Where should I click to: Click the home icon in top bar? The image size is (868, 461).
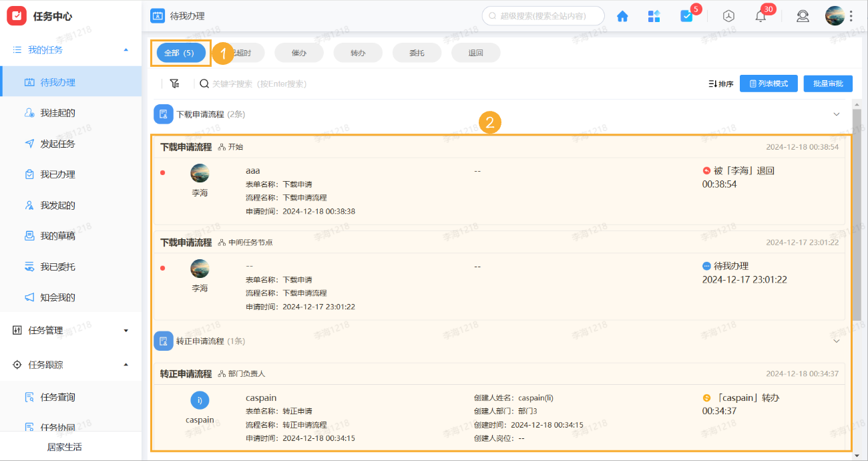622,15
